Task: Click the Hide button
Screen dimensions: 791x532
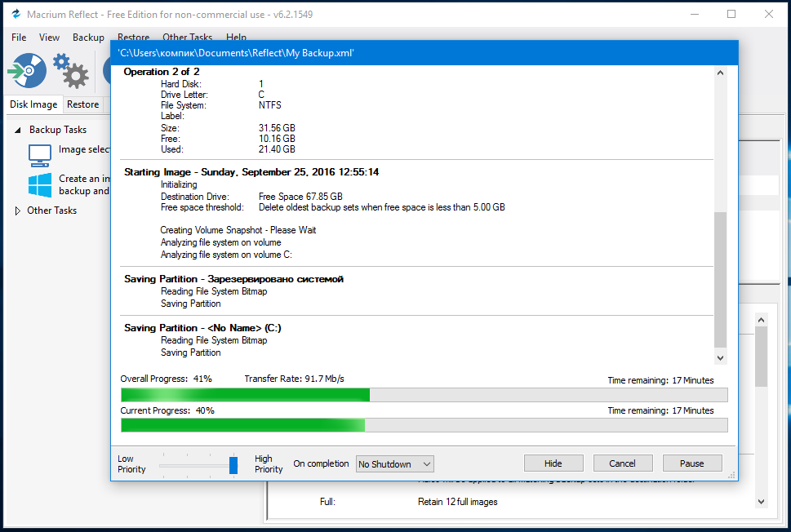Action: [553, 463]
